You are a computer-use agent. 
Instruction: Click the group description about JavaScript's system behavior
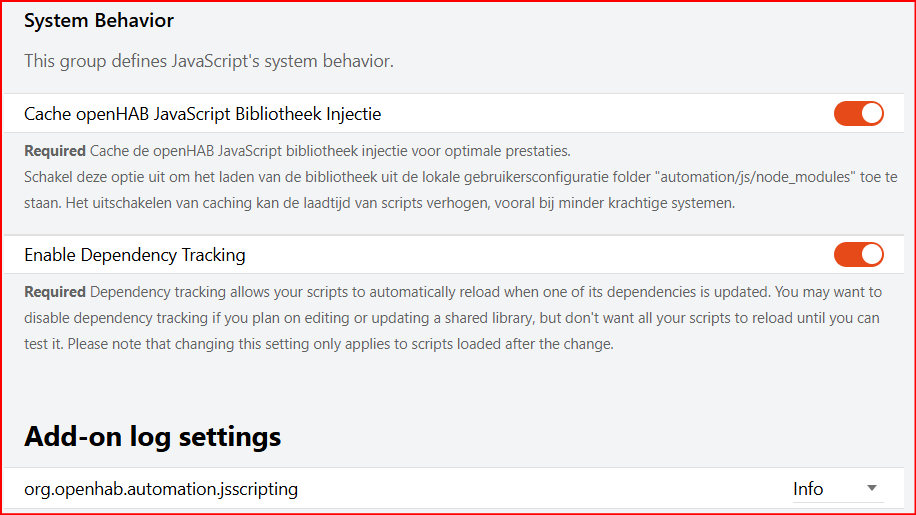[208, 61]
